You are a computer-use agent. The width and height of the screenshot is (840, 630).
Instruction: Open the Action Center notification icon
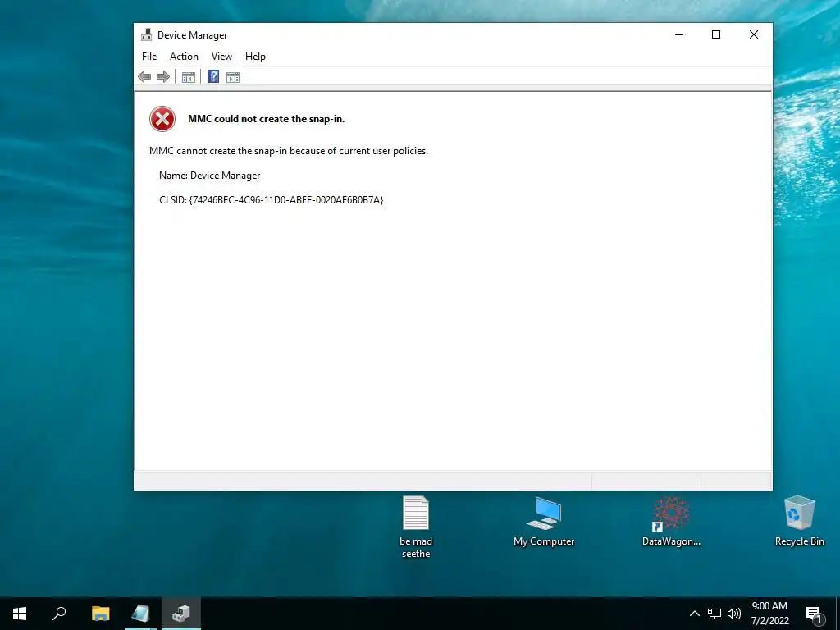coord(814,614)
